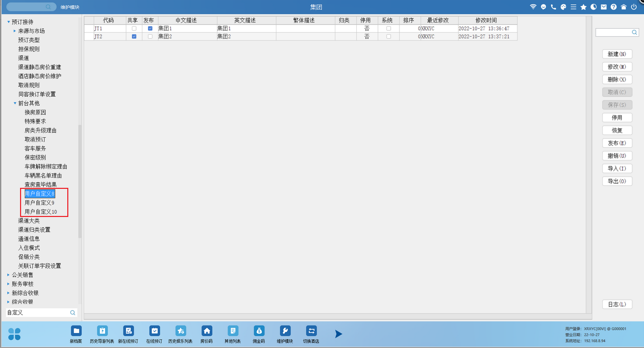Click the magnifier in the right-side search box
The image size is (644, 348).
click(x=634, y=32)
